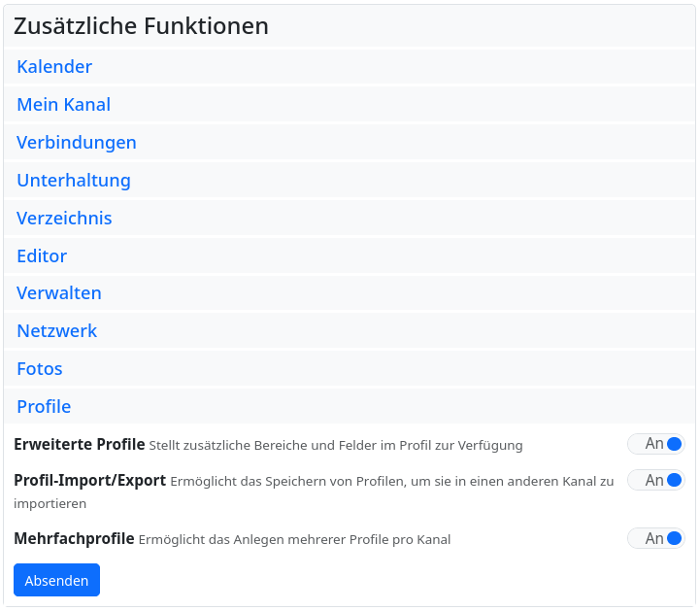Click the bold 'Erweiterte Profile' label
This screenshot has width=700, height=611.
(x=79, y=445)
